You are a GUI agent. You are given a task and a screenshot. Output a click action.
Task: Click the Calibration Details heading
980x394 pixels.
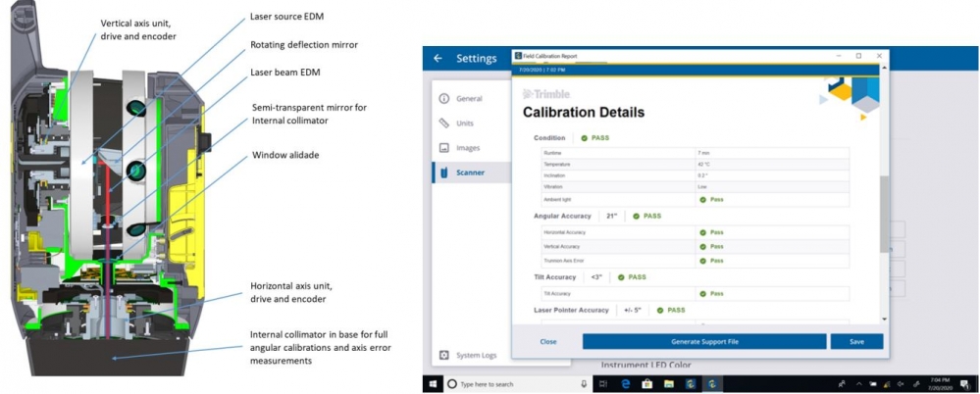(584, 113)
